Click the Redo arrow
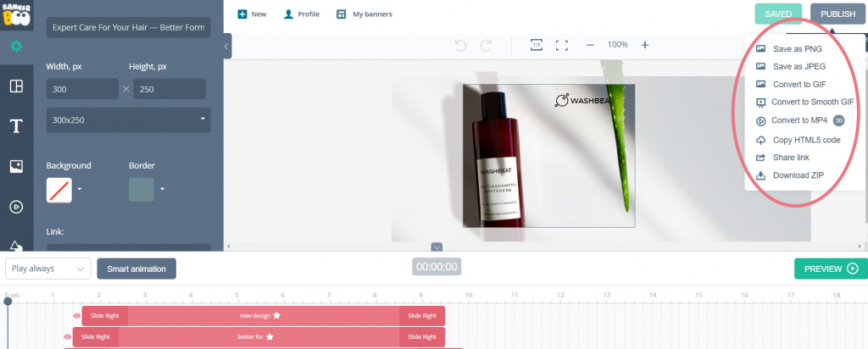Image resolution: width=868 pixels, height=349 pixels. [486, 46]
